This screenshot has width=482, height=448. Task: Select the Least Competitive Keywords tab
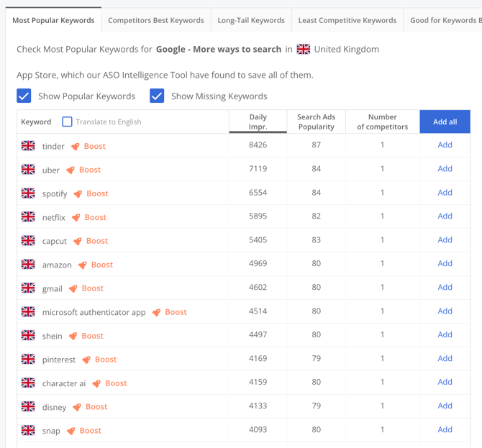[x=347, y=20]
